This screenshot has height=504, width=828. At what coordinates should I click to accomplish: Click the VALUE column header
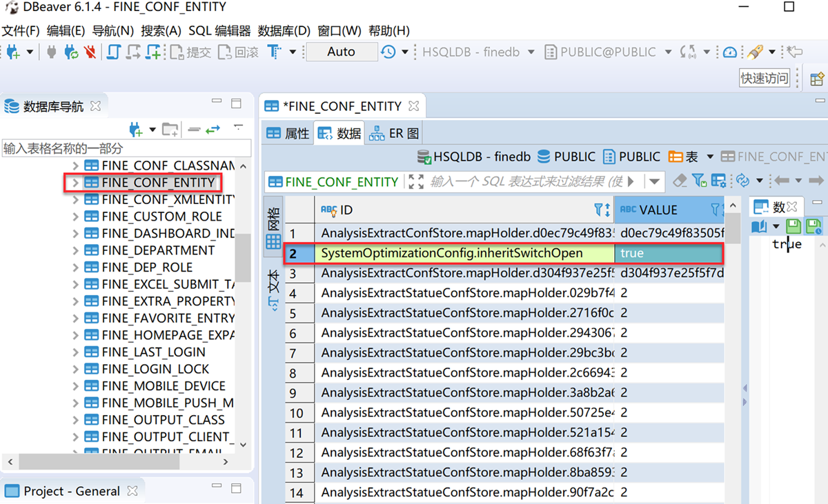[x=669, y=210]
